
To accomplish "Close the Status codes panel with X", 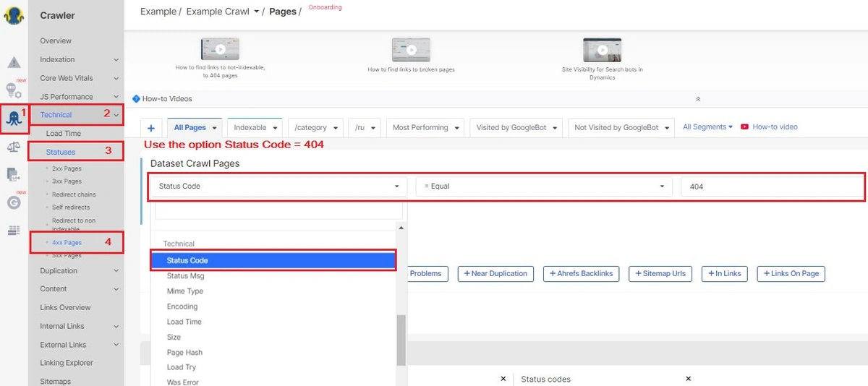I will 688,379.
